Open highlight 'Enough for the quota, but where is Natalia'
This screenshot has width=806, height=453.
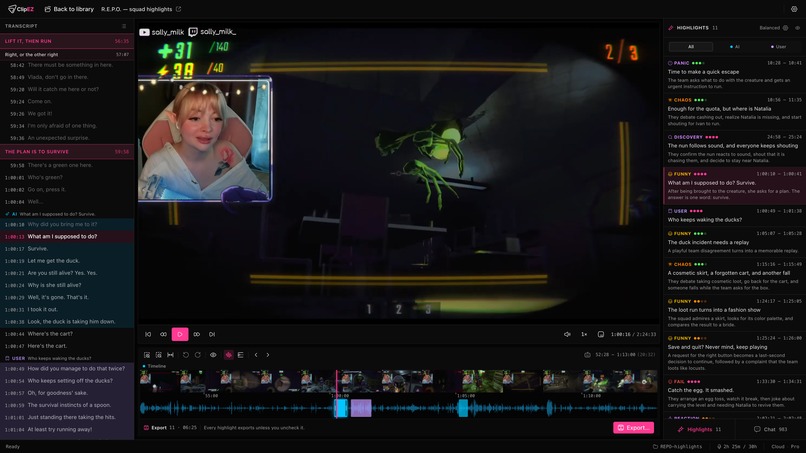(734, 112)
